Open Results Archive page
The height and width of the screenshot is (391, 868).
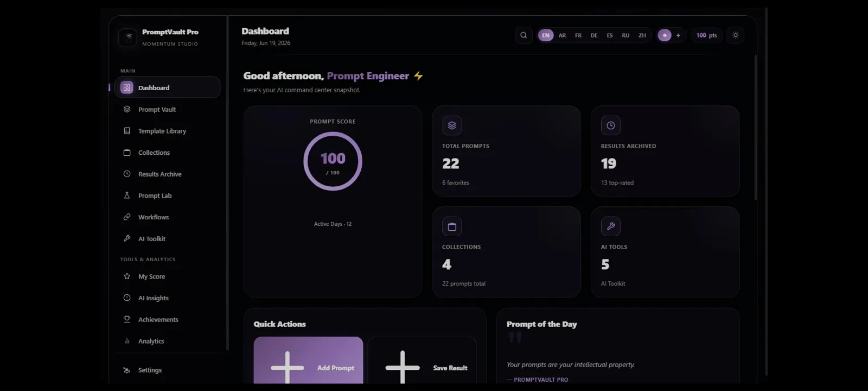[167, 174]
